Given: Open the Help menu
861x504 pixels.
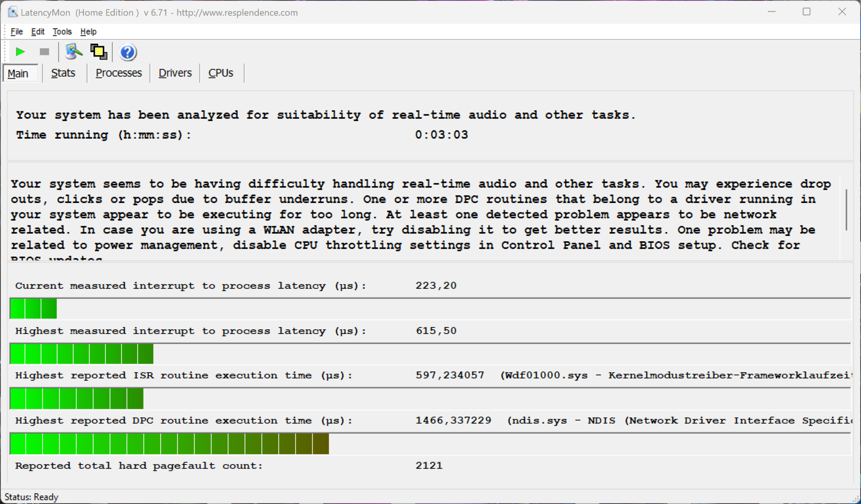Looking at the screenshot, I should tap(88, 31).
